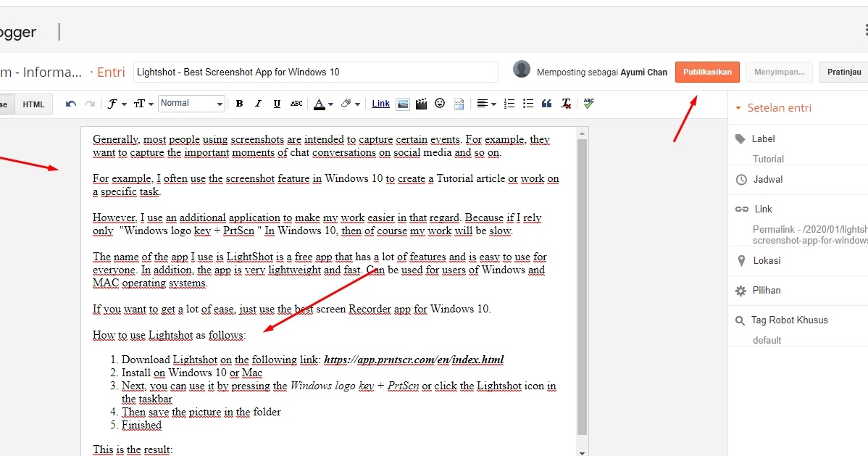Screen dimensions: 868x456
Task: Open the Normal paragraph format combo box
Action: coord(191,103)
